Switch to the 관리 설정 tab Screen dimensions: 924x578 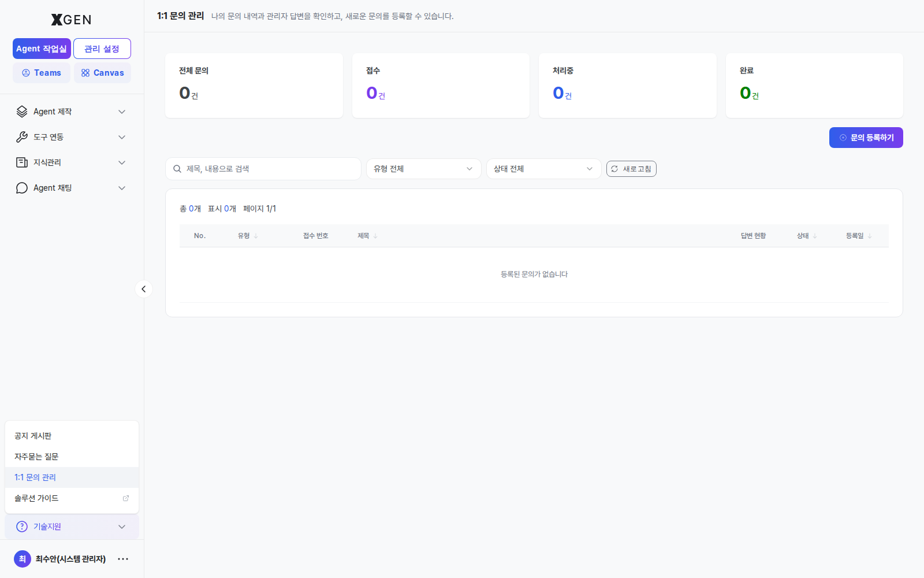pyautogui.click(x=102, y=49)
